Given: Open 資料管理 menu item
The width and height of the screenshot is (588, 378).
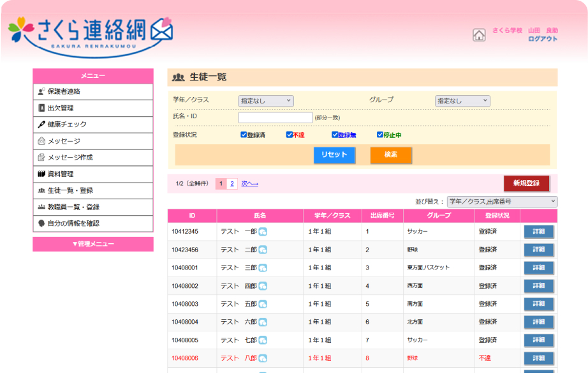Looking at the screenshot, I should (x=93, y=174).
